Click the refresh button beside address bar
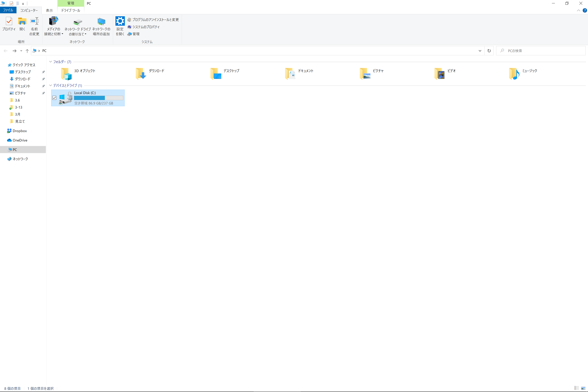The image size is (588, 392). [489, 51]
